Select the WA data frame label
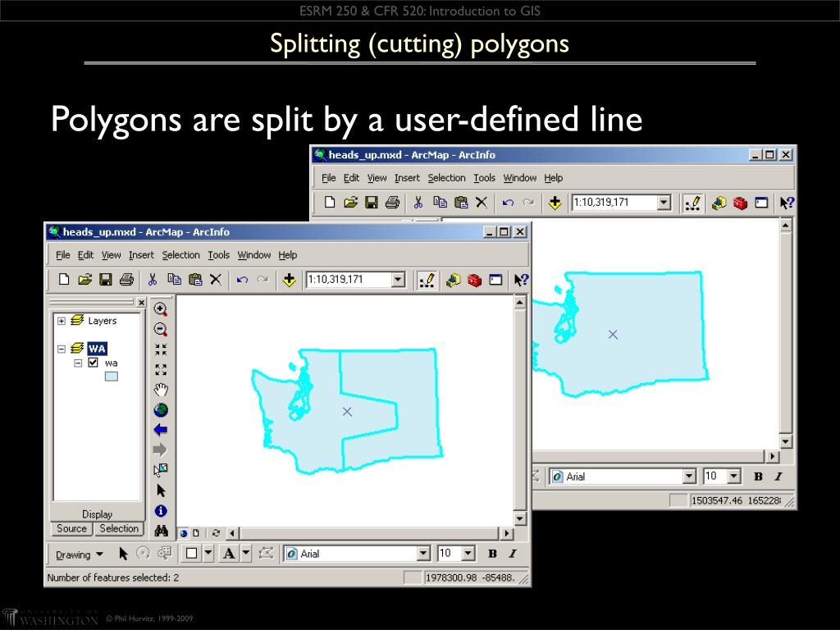840x630 pixels. (97, 349)
